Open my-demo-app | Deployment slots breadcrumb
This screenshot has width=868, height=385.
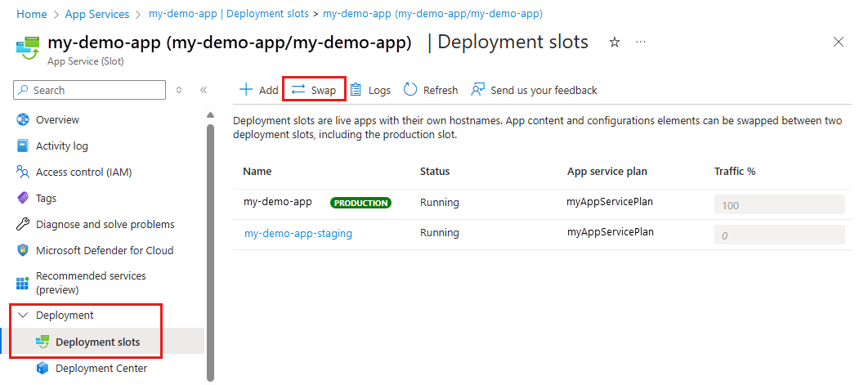tap(229, 14)
